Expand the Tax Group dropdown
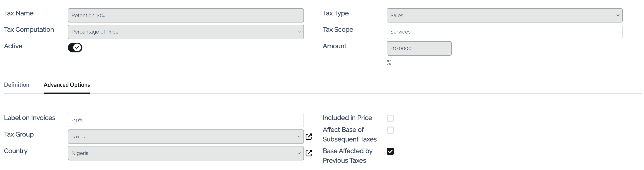Viewport: 644px width, 170px height. pos(185,137)
